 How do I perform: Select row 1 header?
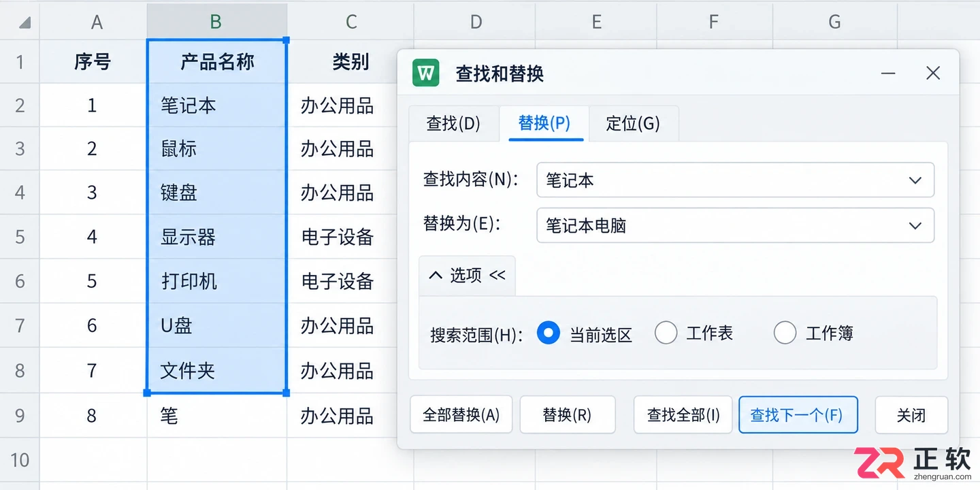(x=20, y=62)
